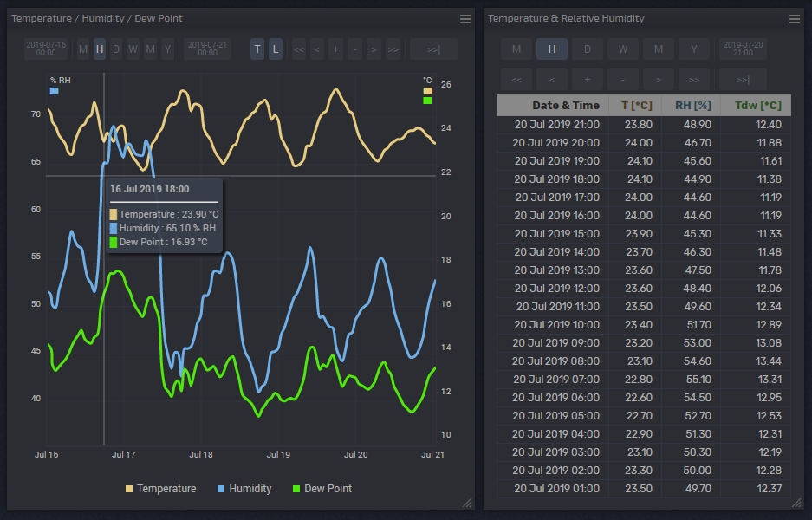
Task: Toggle the T button in chart toolbar
Action: tap(257, 49)
